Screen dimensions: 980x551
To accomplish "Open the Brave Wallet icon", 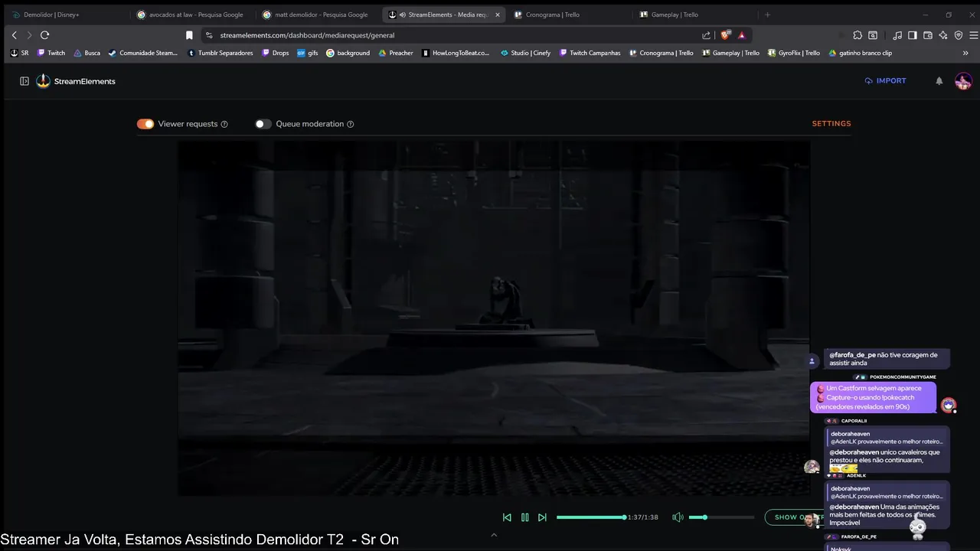I will tap(928, 35).
